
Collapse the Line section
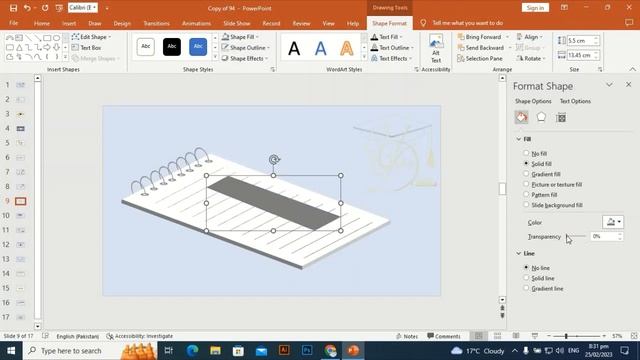click(x=518, y=253)
